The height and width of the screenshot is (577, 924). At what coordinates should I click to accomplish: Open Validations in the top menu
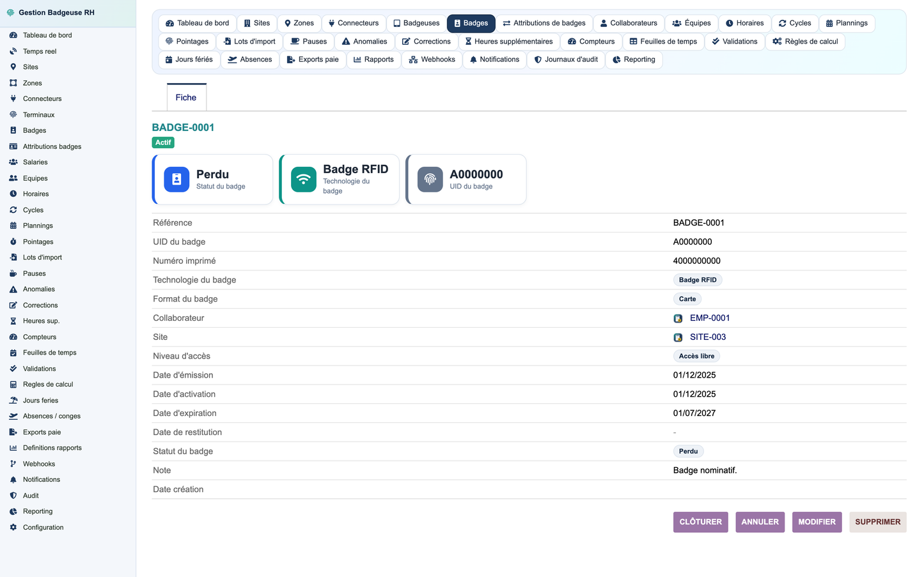(735, 42)
